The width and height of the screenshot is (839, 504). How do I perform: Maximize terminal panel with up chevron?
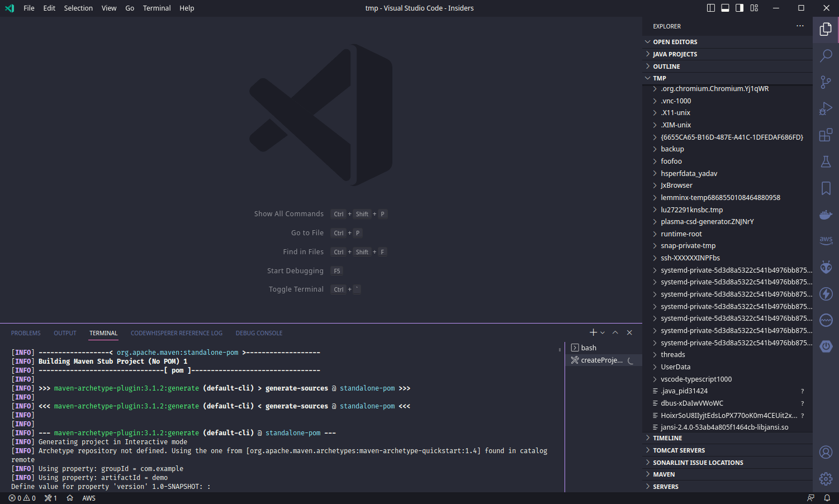[x=615, y=332]
